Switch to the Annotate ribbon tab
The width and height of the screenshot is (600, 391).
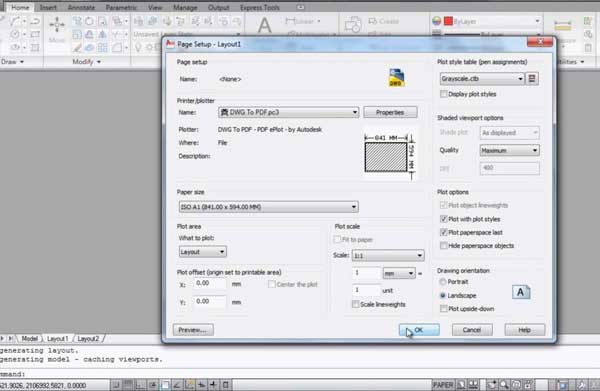click(x=81, y=7)
